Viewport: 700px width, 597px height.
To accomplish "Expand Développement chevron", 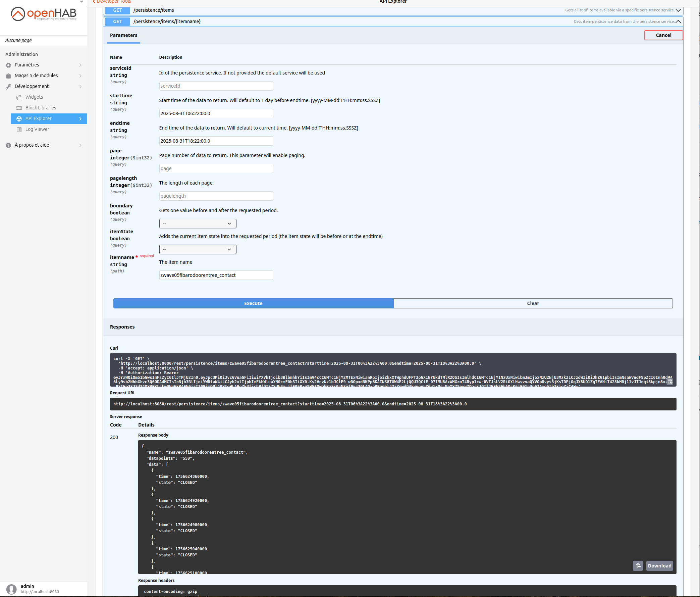I will [80, 87].
